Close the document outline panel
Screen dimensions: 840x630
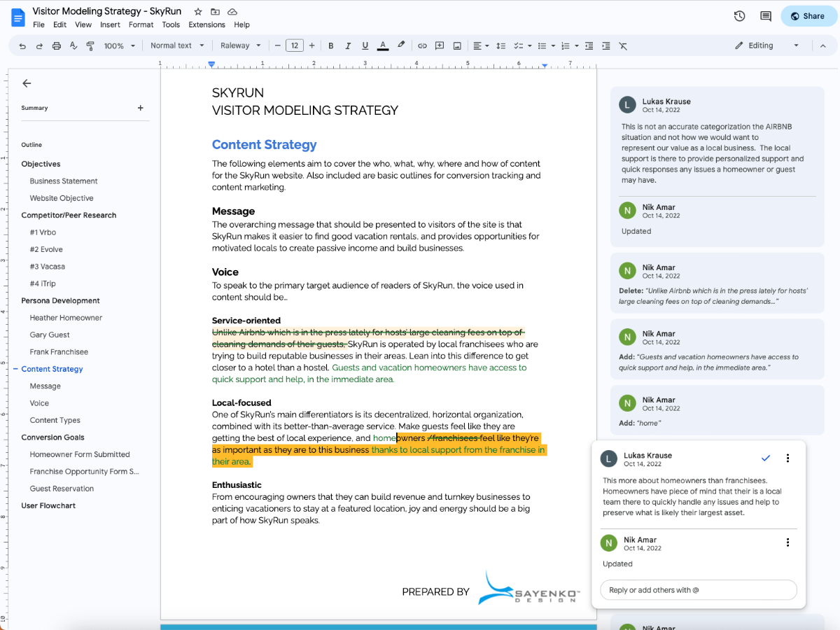pyautogui.click(x=27, y=83)
